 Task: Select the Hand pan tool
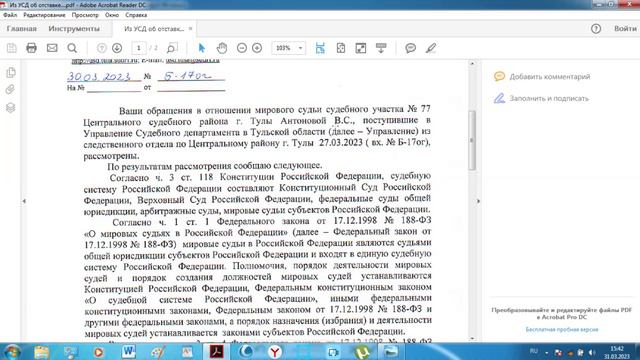click(222, 48)
